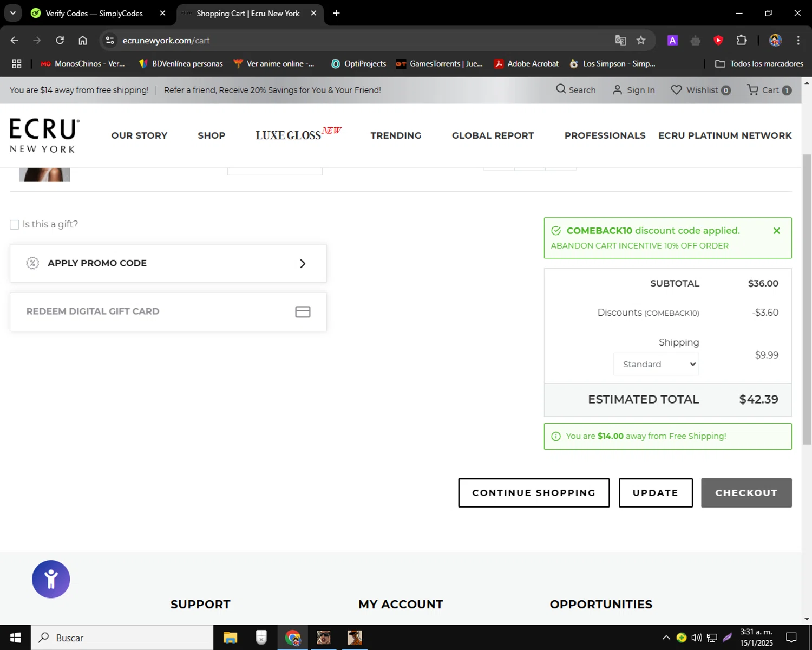Click the translate page icon in the address bar
This screenshot has height=650, width=812.
pyautogui.click(x=620, y=40)
